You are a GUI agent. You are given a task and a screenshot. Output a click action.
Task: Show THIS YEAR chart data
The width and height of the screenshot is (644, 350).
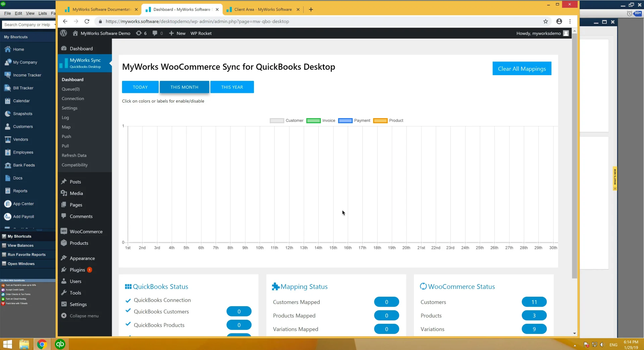(232, 87)
